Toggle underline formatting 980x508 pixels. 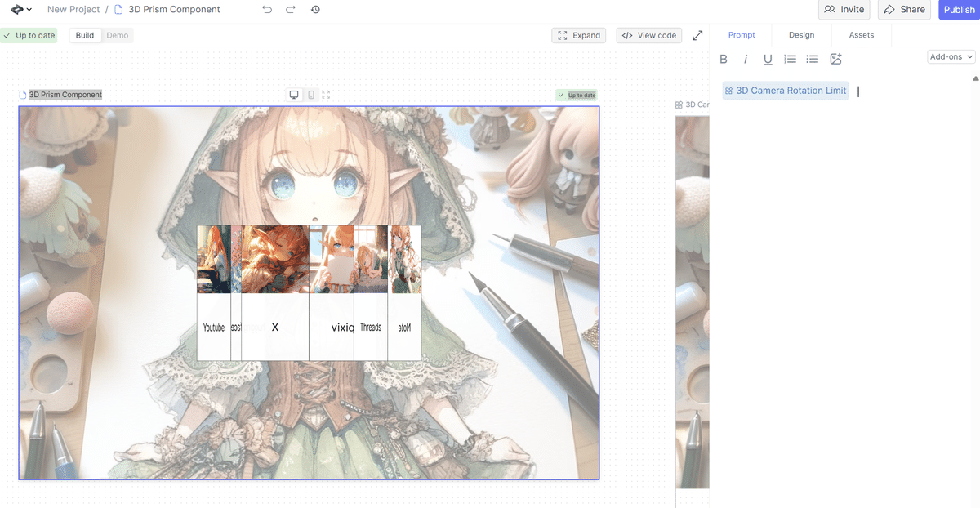click(x=768, y=59)
